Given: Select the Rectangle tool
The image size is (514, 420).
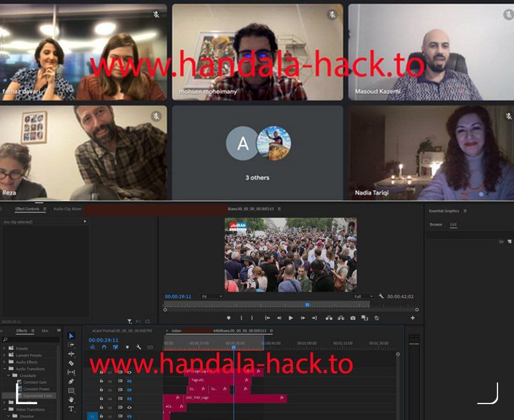Looking at the screenshot, I should [71, 391].
